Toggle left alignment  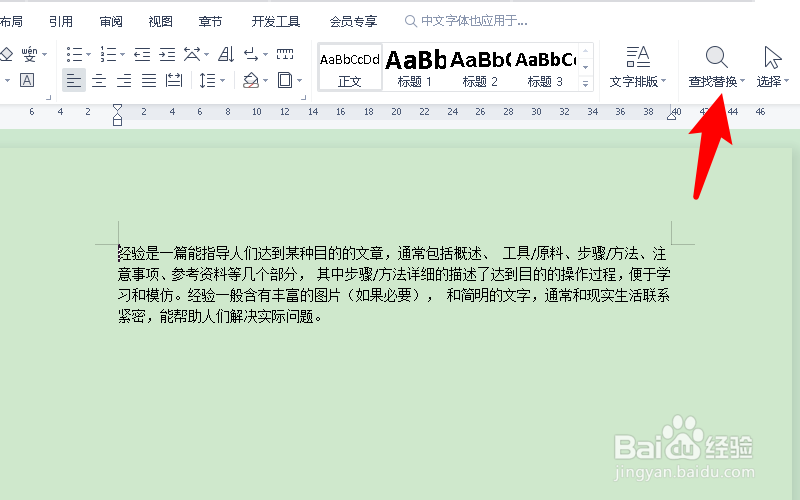pyautogui.click(x=74, y=80)
